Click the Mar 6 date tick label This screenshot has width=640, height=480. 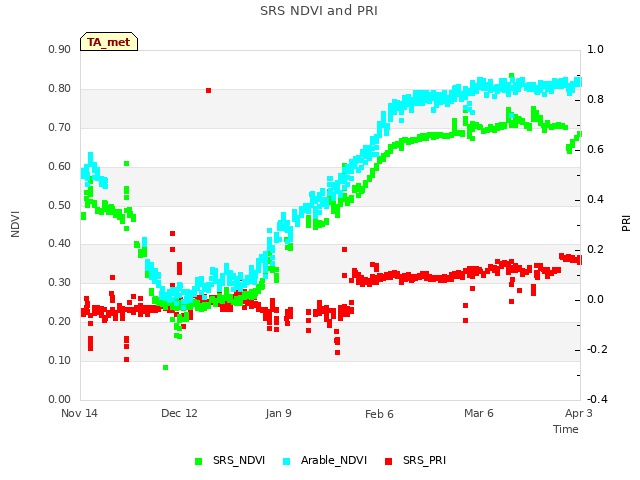point(479,413)
